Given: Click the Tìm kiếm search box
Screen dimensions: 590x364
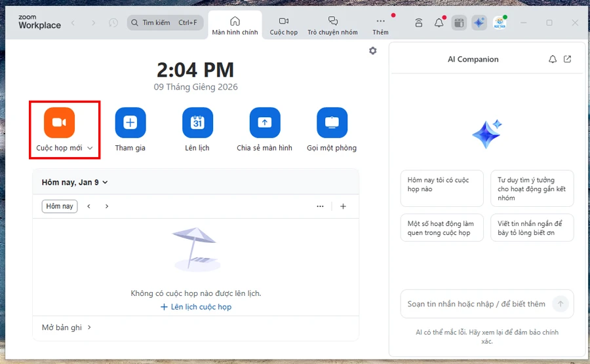Looking at the screenshot, I should click(x=165, y=22).
